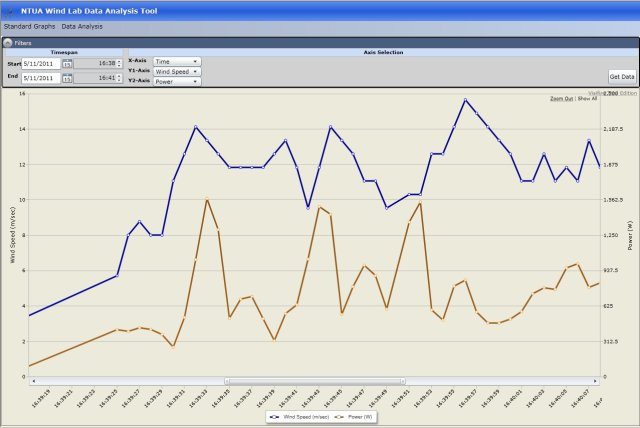Open the Y2-Axis Power dropdown

tap(177, 82)
